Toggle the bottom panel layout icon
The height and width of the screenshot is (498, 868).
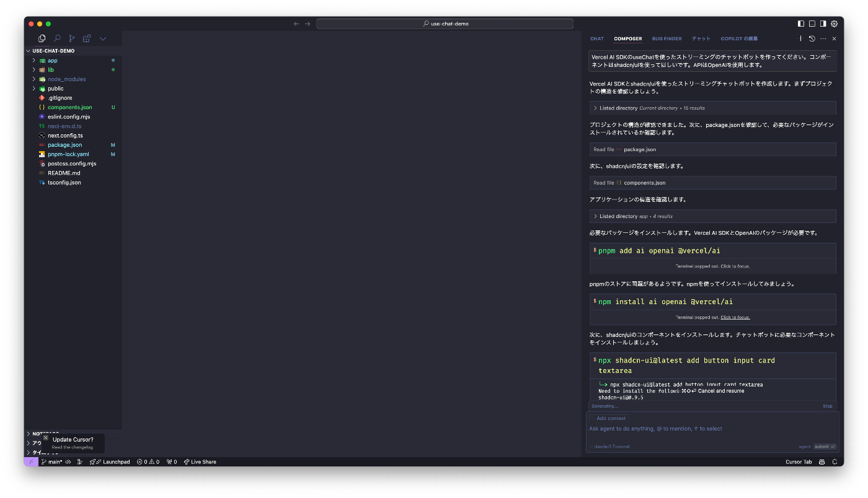click(x=812, y=24)
